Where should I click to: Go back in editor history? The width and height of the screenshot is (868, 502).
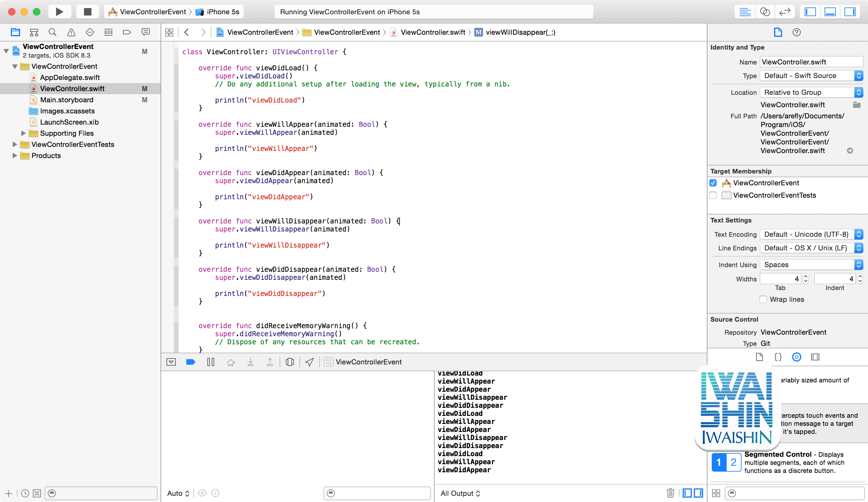186,32
